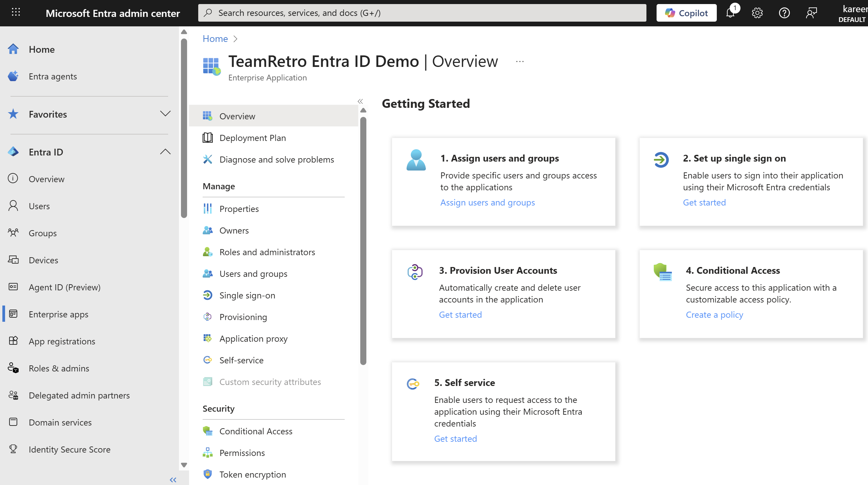Viewport: 868px width, 485px height.
Task: Click the Copilot button
Action: (686, 13)
